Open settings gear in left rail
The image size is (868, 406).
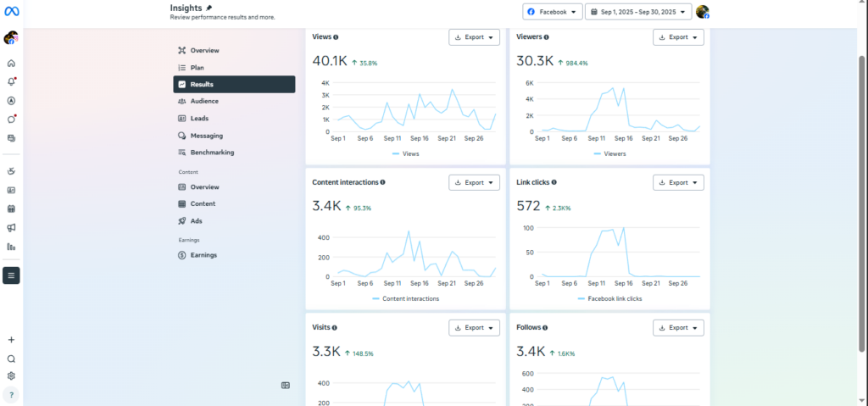pyautogui.click(x=11, y=376)
